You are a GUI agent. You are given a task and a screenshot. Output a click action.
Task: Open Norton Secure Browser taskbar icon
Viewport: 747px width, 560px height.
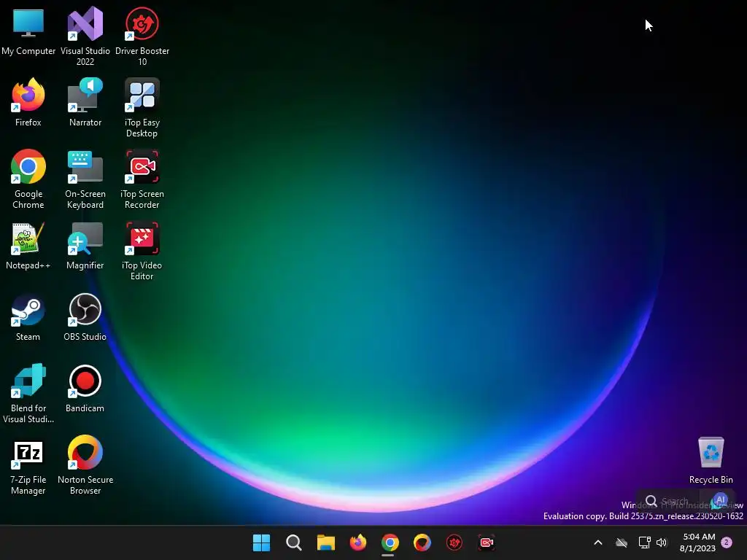pyautogui.click(x=422, y=542)
